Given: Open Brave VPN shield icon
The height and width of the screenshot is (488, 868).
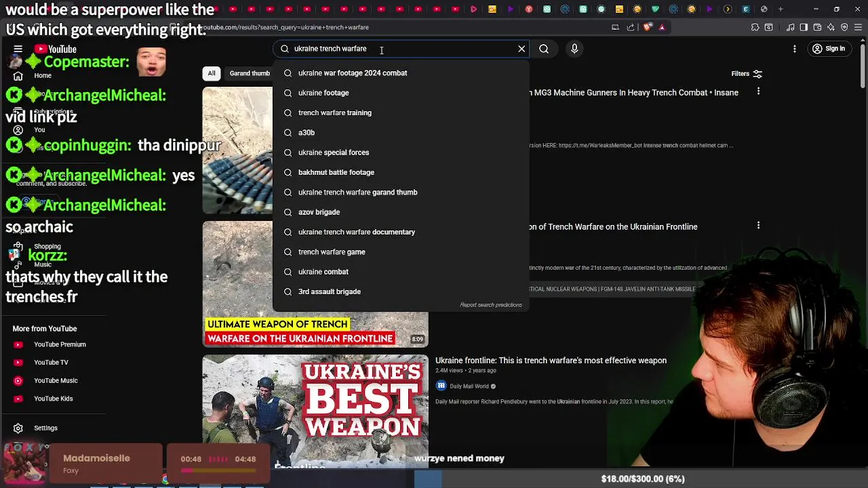Looking at the screenshot, I should click(844, 27).
